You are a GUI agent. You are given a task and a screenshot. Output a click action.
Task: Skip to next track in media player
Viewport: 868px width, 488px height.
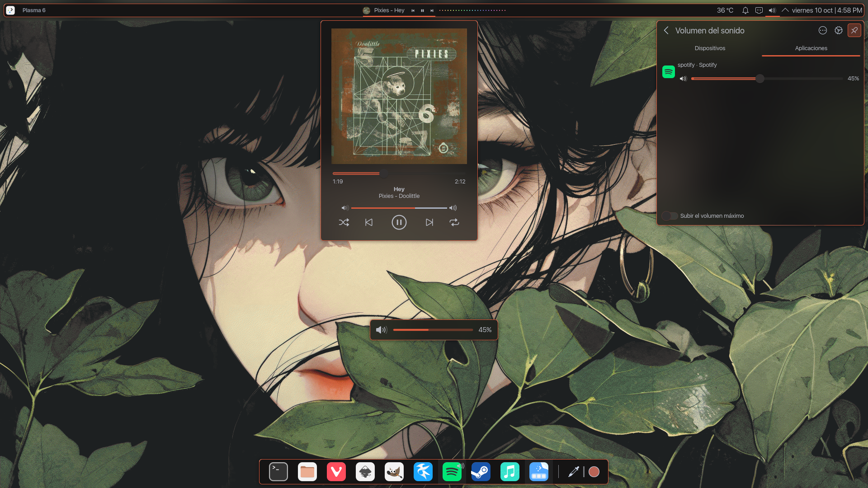click(429, 222)
